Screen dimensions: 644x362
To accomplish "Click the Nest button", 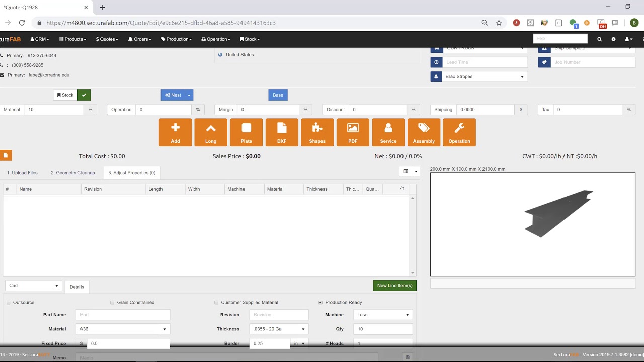I will [x=173, y=95].
